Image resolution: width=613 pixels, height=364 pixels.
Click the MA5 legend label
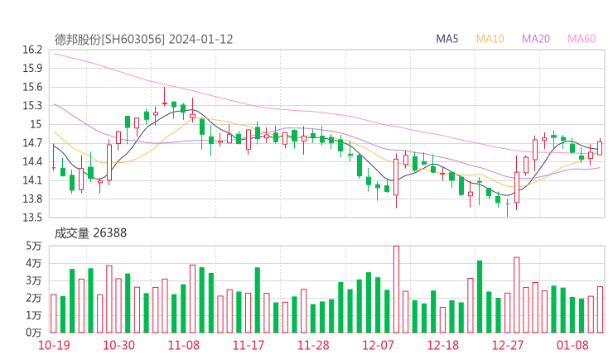click(x=446, y=39)
